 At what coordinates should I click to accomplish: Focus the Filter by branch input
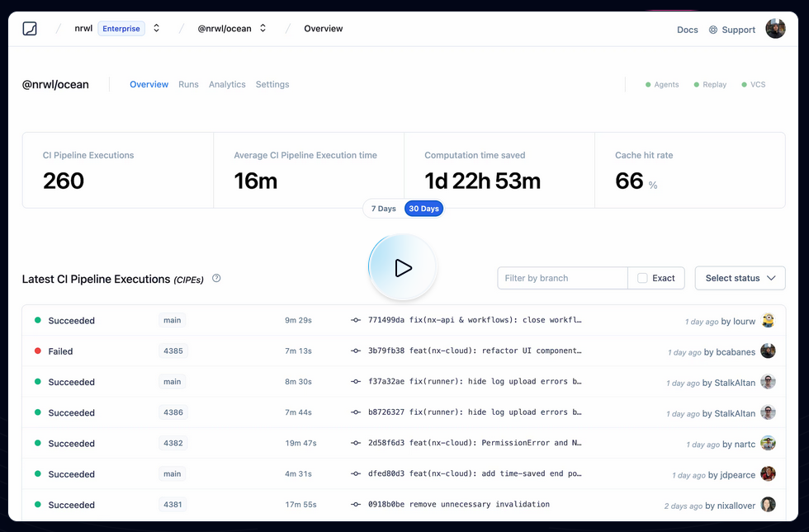click(562, 279)
